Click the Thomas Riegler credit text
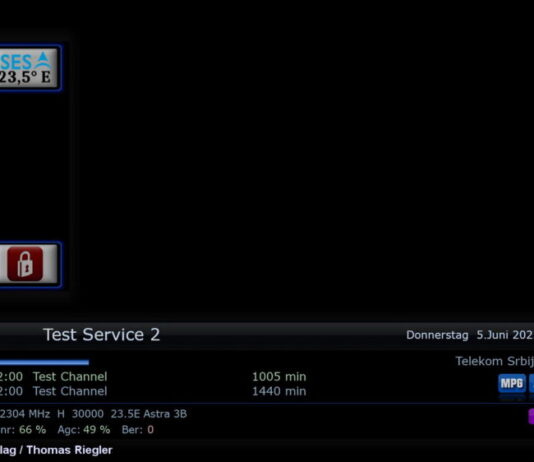Screen dimensions: 534x462 [69, 450]
